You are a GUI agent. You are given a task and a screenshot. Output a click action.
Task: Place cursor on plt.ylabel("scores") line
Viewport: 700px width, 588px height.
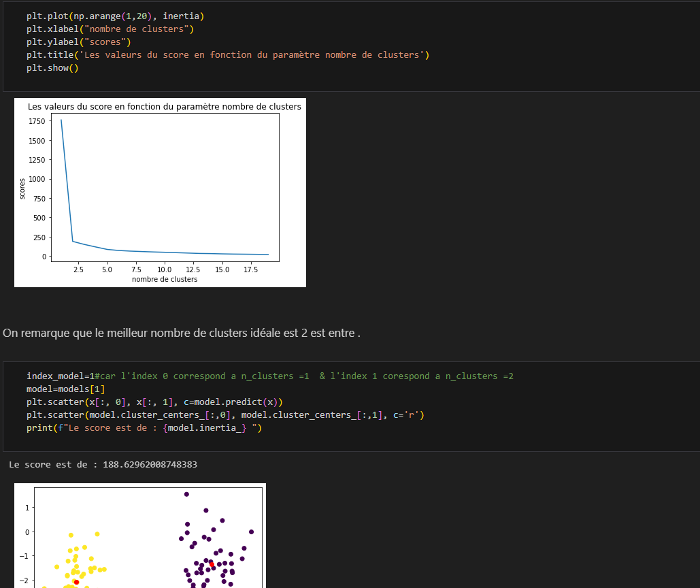pyautogui.click(x=78, y=42)
